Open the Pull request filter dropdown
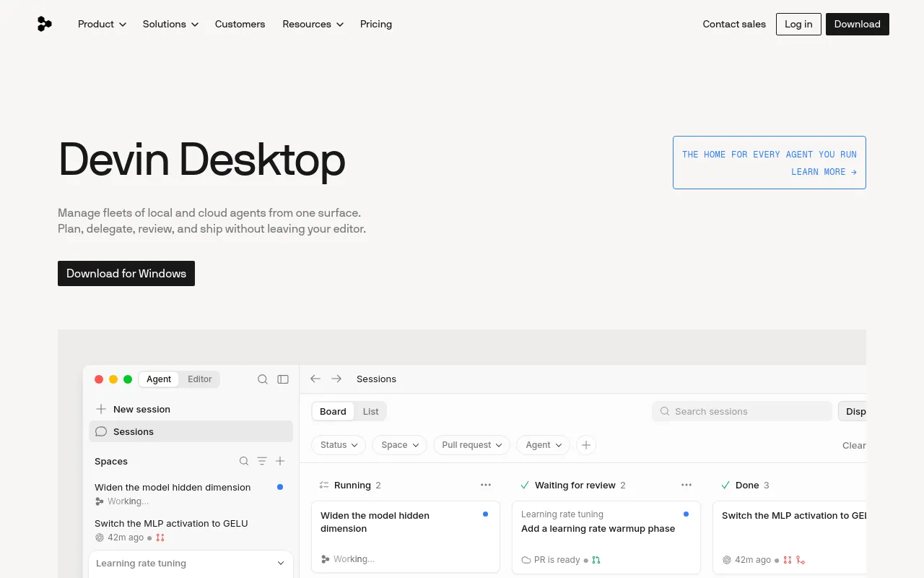 pos(471,445)
